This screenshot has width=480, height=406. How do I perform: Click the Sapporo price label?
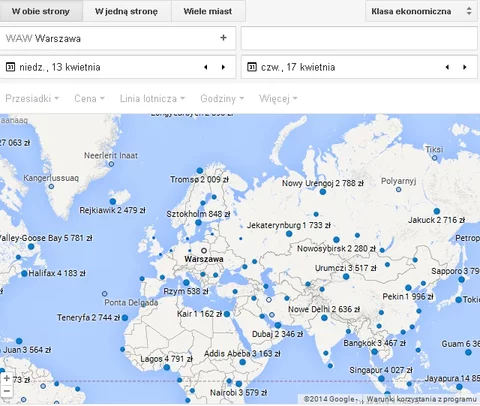click(456, 271)
